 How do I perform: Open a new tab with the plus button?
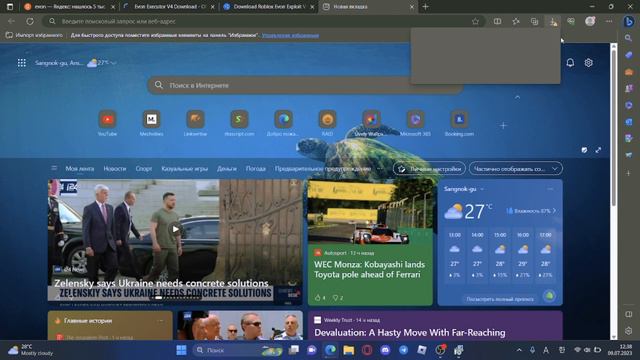click(x=425, y=7)
